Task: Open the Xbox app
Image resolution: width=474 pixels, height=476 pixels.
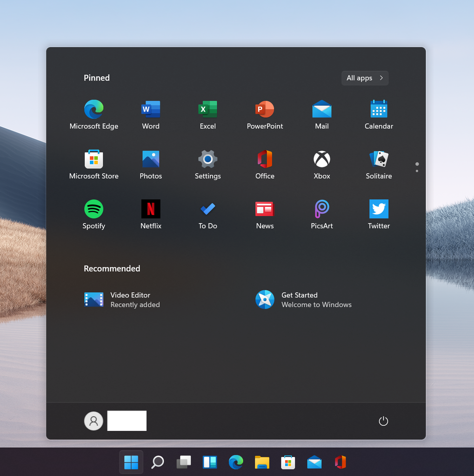Action: click(x=322, y=164)
